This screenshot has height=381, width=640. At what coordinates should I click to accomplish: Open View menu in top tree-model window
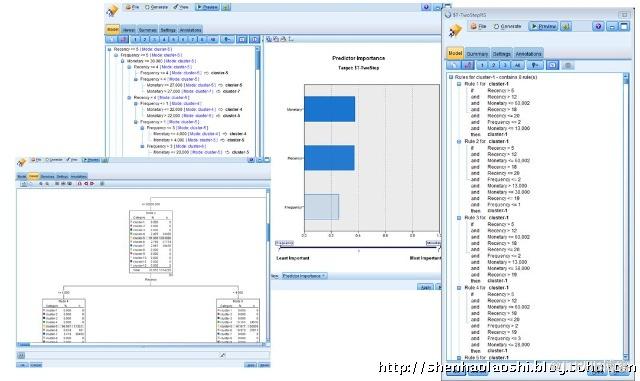point(181,7)
